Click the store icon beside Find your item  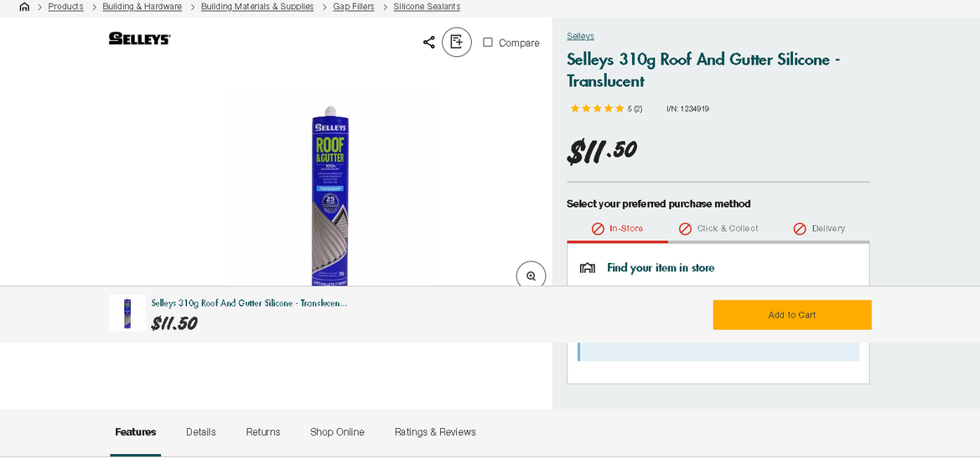coord(588,268)
